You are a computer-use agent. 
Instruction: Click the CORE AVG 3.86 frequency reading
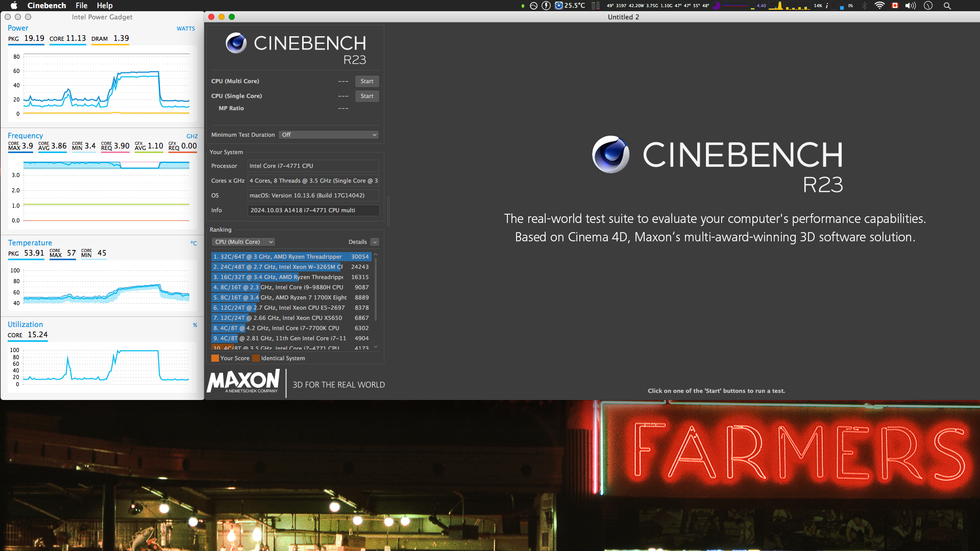pyautogui.click(x=53, y=146)
